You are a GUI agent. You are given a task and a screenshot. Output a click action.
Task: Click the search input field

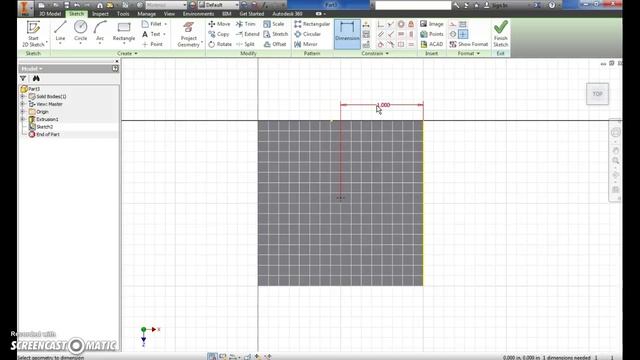coord(413,5)
